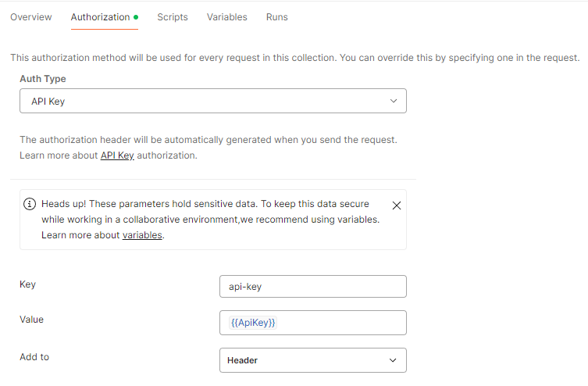588x386 pixels.
Task: Click the green dot beside Authorization
Action: [136, 17]
